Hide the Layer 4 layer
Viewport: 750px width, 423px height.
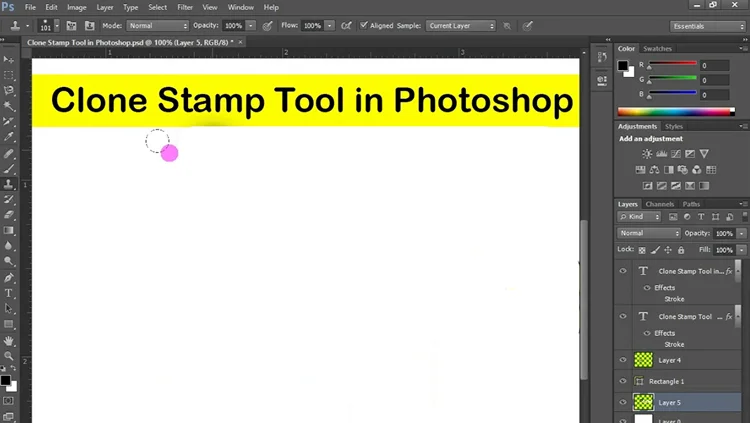(x=623, y=360)
